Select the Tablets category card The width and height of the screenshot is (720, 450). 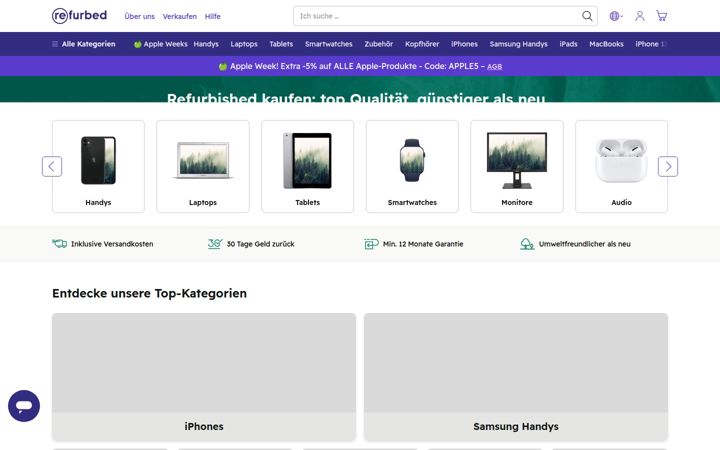tap(308, 166)
